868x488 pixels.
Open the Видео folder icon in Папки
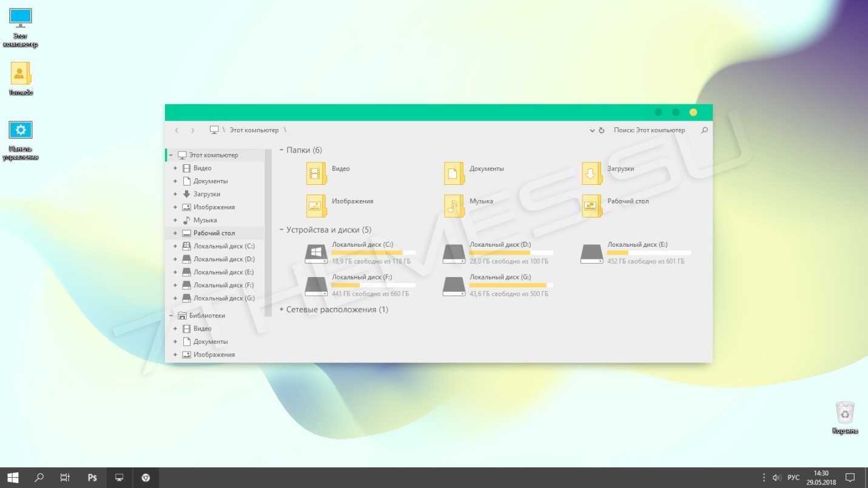coord(316,173)
